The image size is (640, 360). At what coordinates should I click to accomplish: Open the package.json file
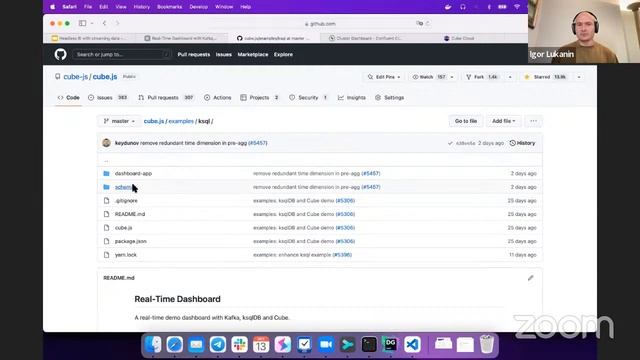click(x=131, y=241)
